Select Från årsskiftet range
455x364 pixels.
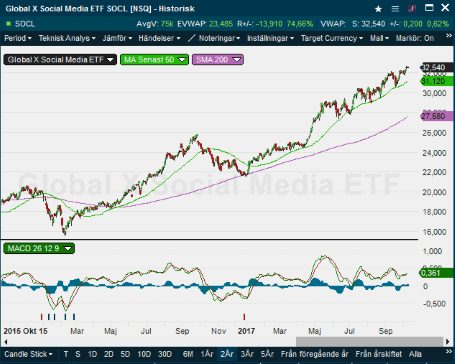pos(379,354)
